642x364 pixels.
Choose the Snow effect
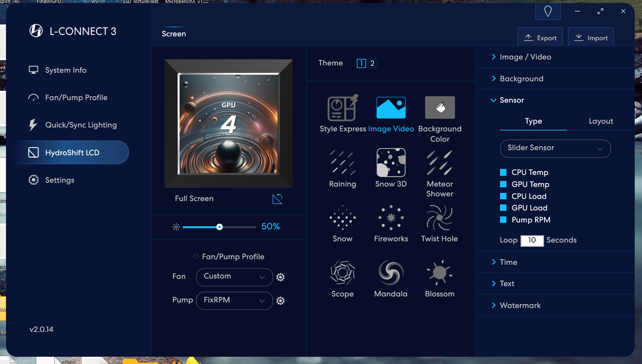[343, 218]
